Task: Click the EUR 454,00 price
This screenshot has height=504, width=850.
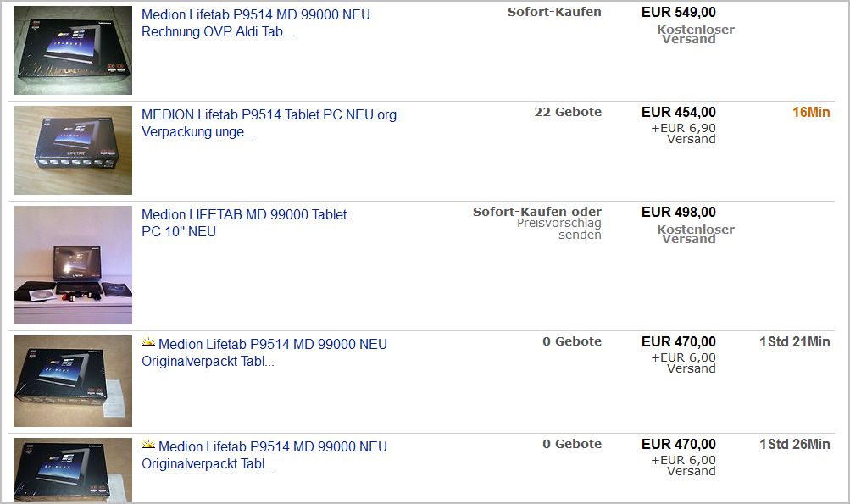Action: click(678, 112)
